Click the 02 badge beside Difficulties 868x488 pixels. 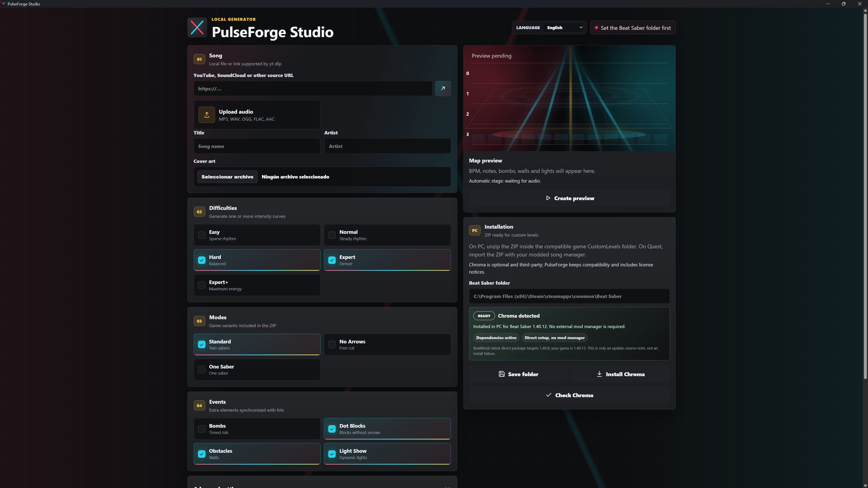tap(199, 212)
